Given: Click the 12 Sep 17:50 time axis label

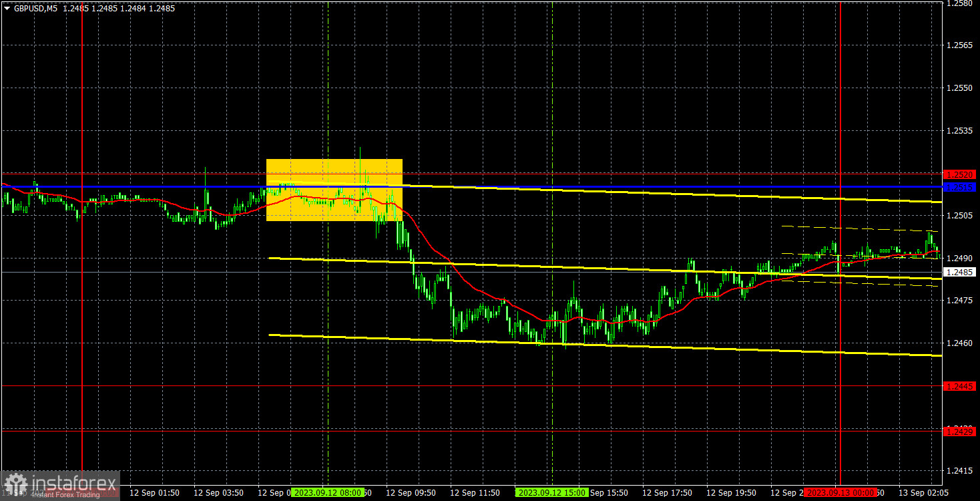Looking at the screenshot, I should [667, 492].
